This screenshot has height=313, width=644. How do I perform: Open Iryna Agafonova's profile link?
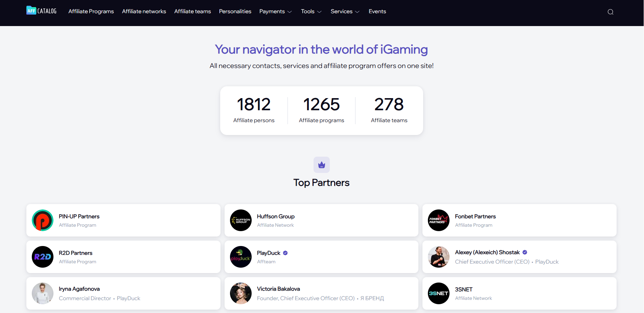click(79, 289)
